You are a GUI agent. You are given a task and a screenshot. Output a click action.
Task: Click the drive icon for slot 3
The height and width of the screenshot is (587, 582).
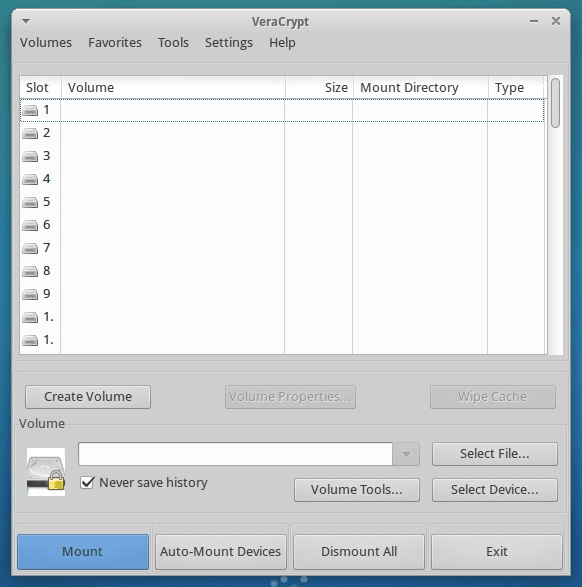30,156
